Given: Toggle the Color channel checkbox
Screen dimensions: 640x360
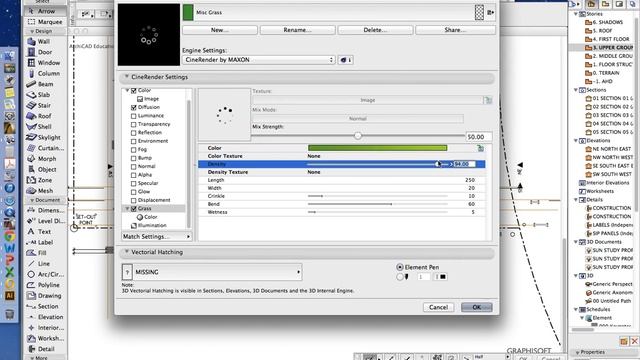Looking at the screenshot, I should click(133, 91).
